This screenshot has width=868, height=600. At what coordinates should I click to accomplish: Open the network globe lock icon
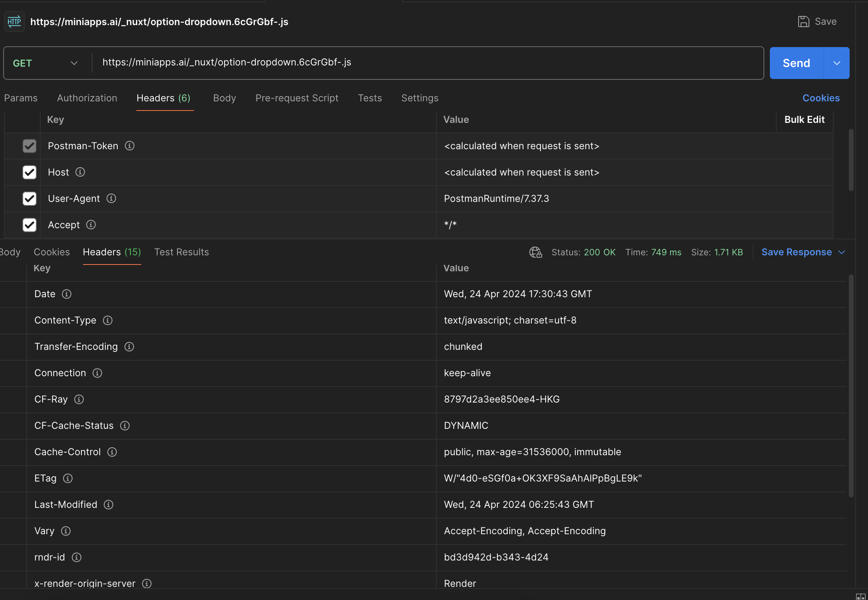pyautogui.click(x=535, y=252)
